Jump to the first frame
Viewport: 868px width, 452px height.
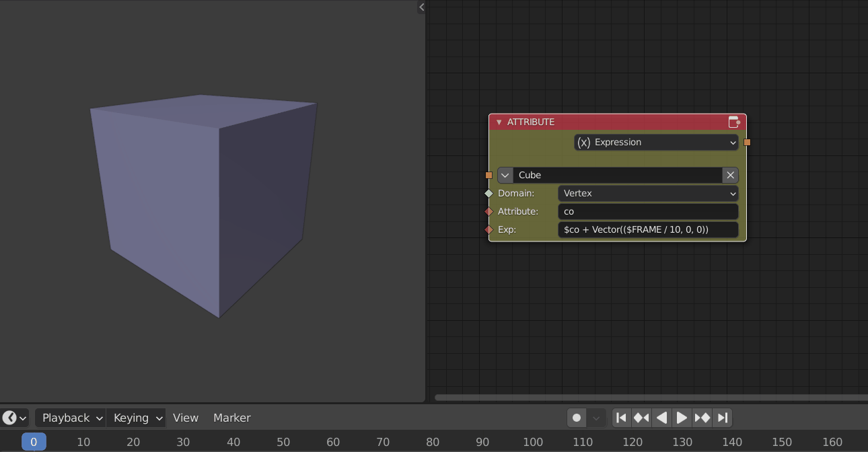(622, 418)
